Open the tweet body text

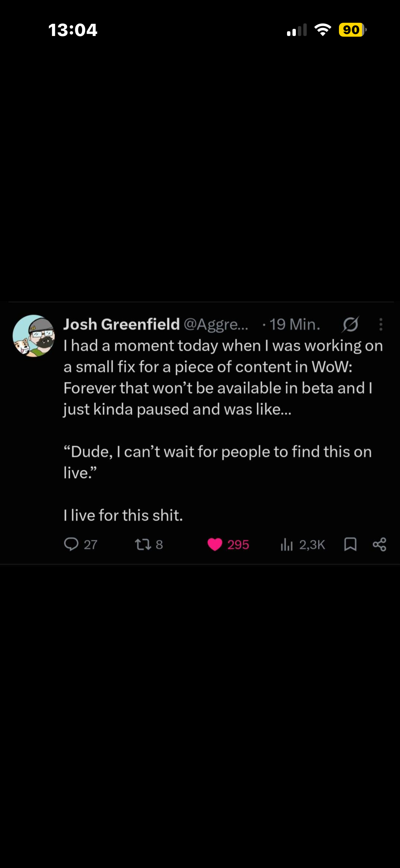[x=223, y=430]
